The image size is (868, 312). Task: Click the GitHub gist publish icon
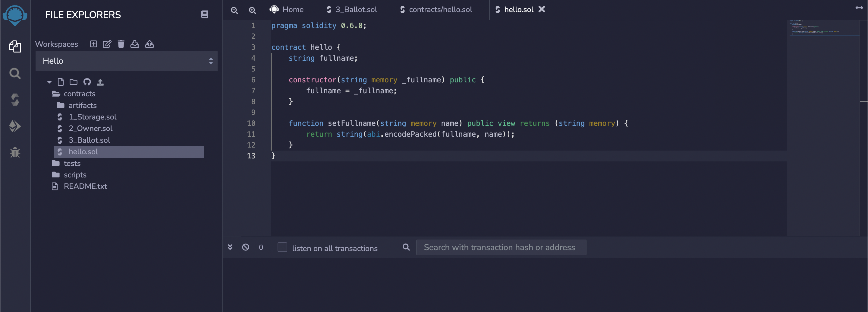point(87,82)
